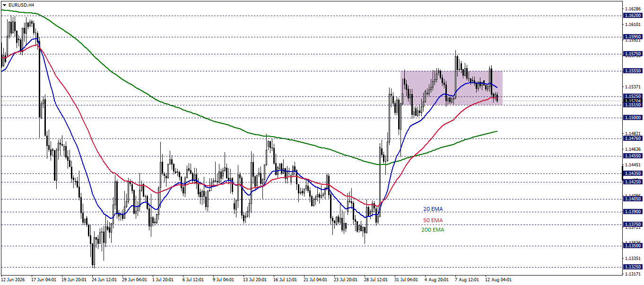
Task: Click the 1.13351 price scale value
Action: [633, 259]
